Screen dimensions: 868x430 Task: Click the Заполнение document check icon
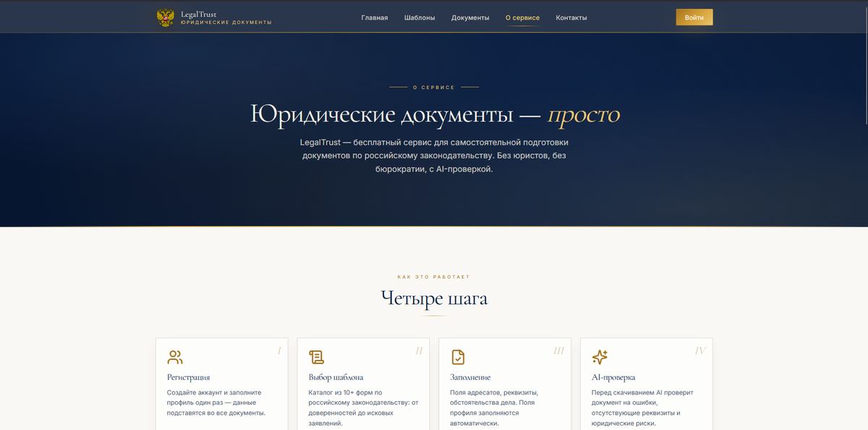click(x=458, y=357)
